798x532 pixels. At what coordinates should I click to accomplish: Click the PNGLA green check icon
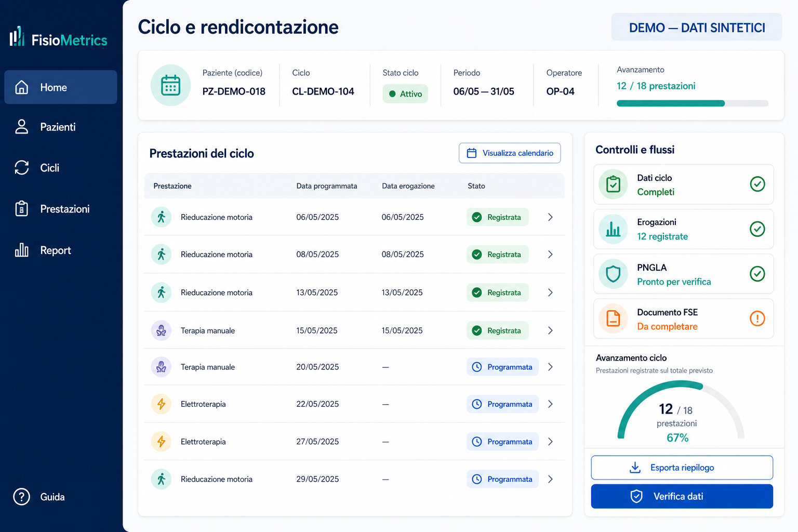757,274
